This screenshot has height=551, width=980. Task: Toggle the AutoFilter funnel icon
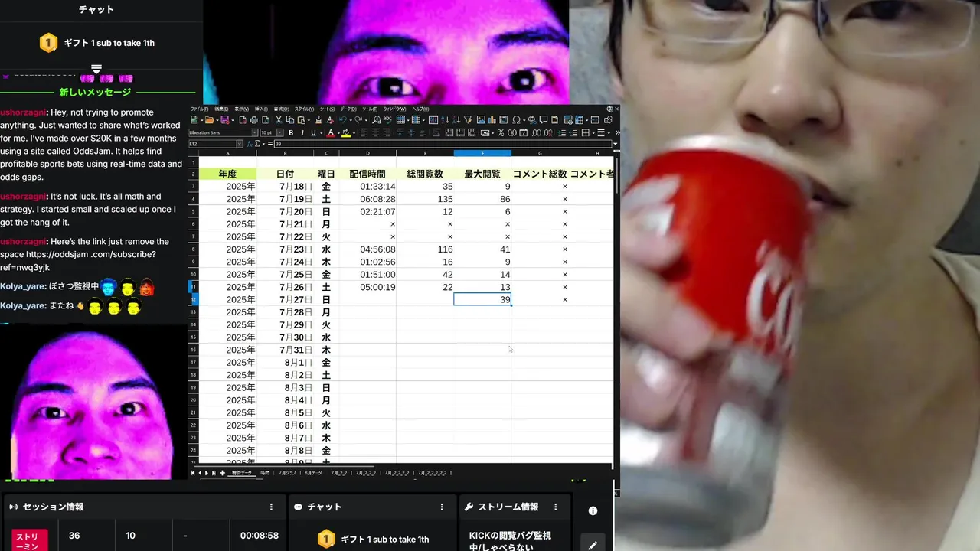468,120
